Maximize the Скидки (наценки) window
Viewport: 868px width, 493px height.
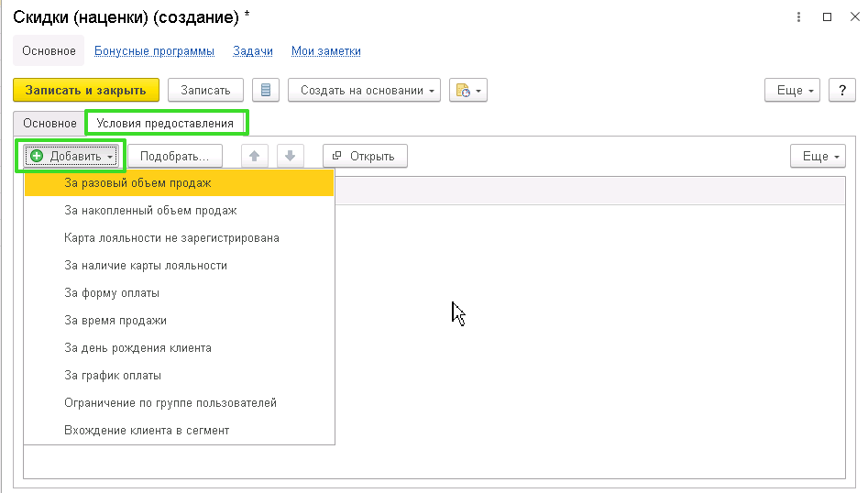click(827, 17)
